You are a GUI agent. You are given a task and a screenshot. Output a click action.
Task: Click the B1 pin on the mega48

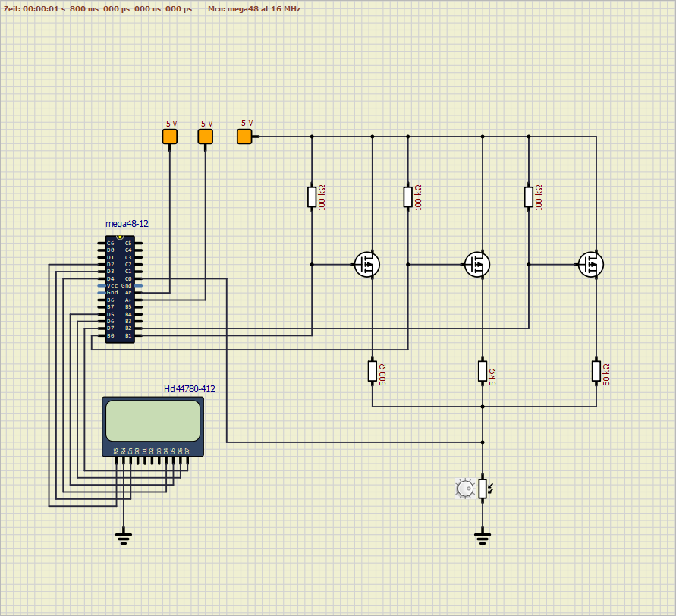click(x=138, y=335)
